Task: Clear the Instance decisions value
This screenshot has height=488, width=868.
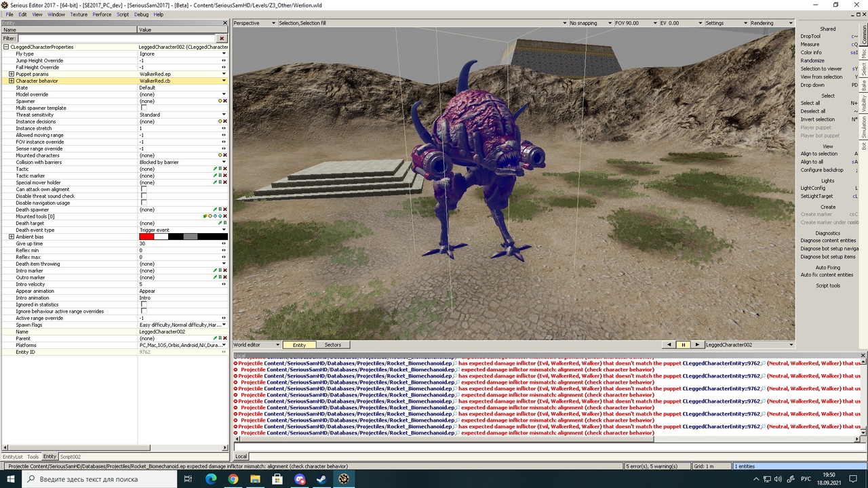Action: coord(224,121)
